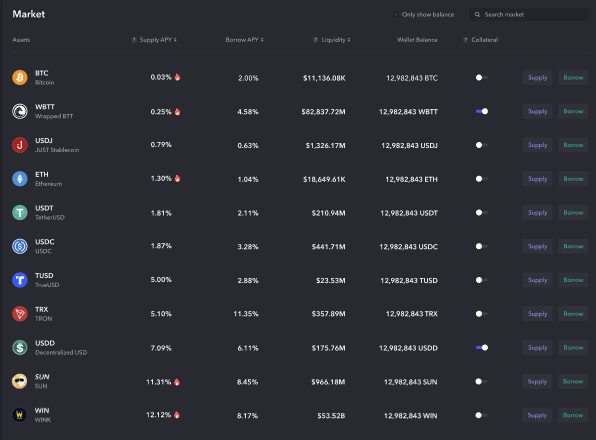Click the flame icon next to BTC supply APY
This screenshot has height=440, width=596.
tap(178, 77)
